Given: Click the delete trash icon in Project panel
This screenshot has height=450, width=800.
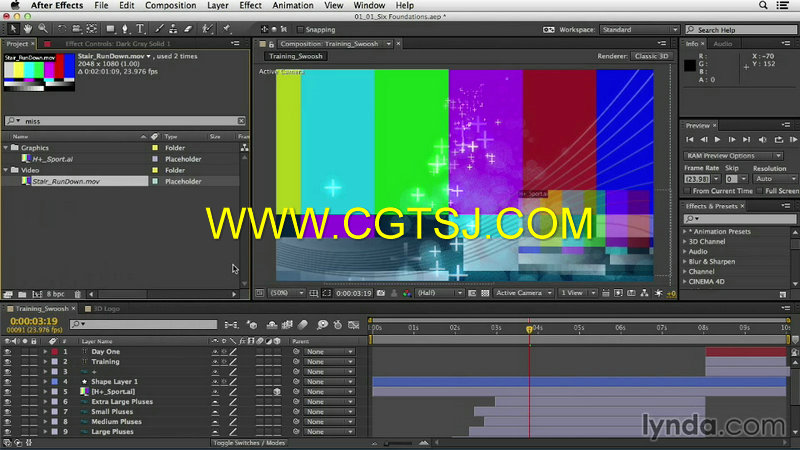Looking at the screenshot, I should coord(78,294).
